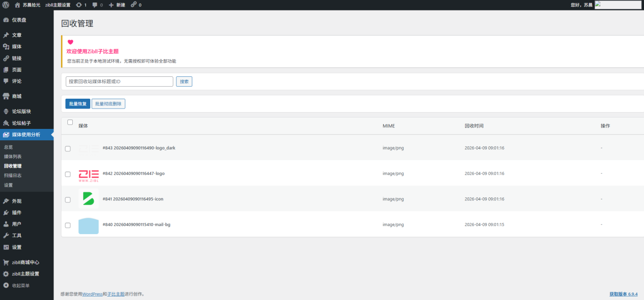Click the 新建 plus icon in admin bar

[111, 5]
